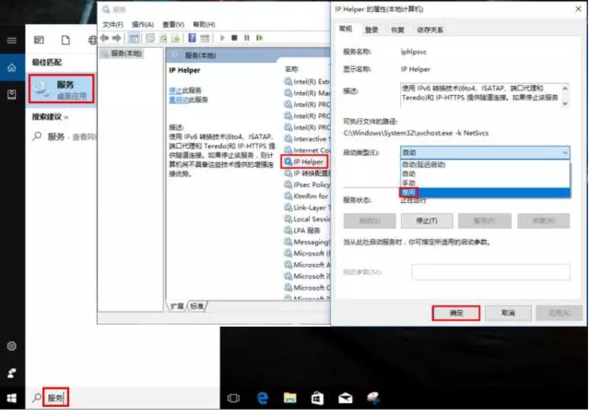Open Microsoft Edge from the taskbar
Screen dimensions: 600x417
pyautogui.click(x=262, y=399)
